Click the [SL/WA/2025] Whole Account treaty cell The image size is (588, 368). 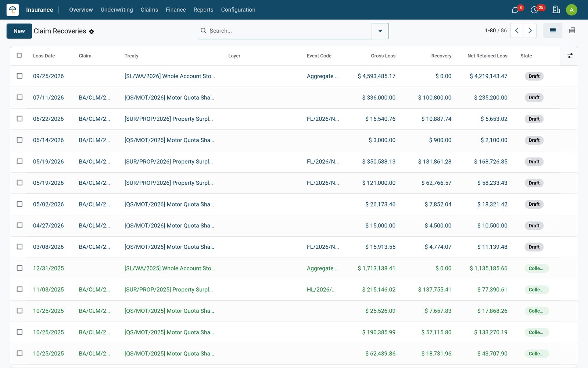[170, 268]
